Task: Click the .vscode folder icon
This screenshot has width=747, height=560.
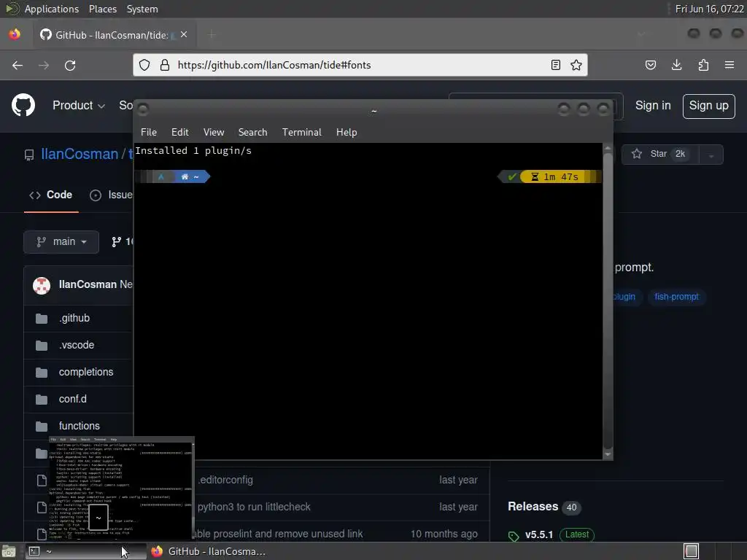Action: (x=42, y=345)
